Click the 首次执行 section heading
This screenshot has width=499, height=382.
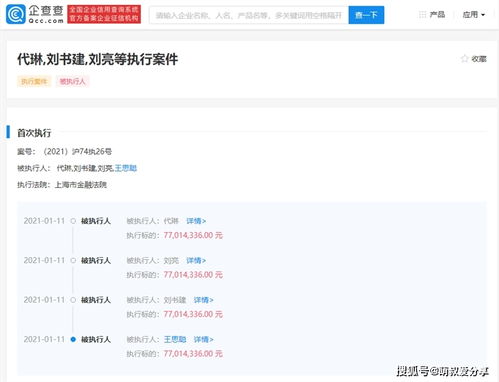point(34,133)
